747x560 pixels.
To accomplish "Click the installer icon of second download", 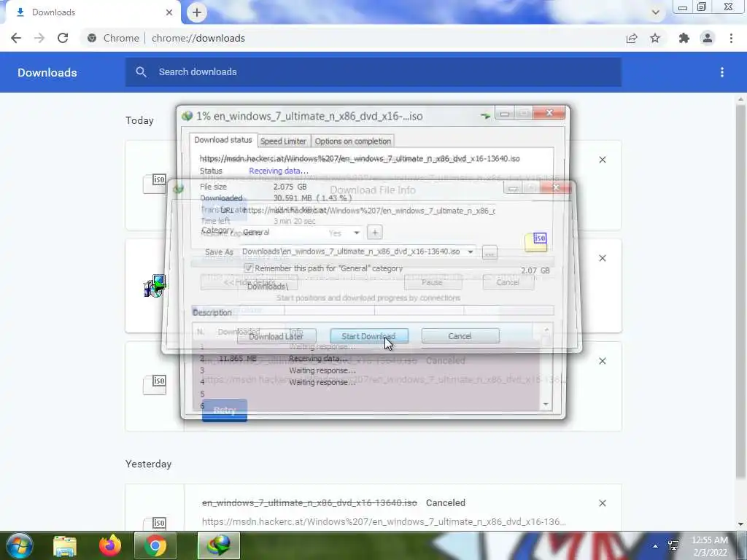I will (155, 286).
